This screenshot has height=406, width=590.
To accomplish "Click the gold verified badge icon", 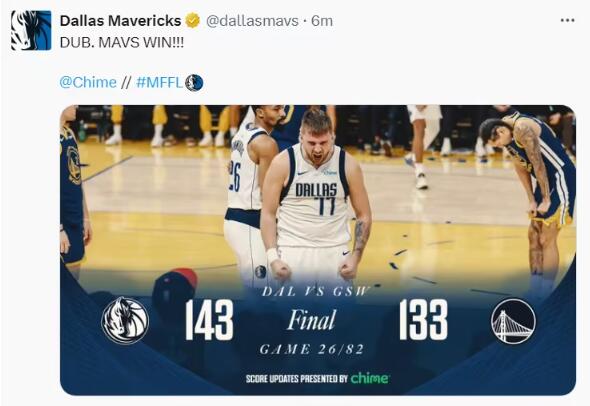I will (193, 21).
